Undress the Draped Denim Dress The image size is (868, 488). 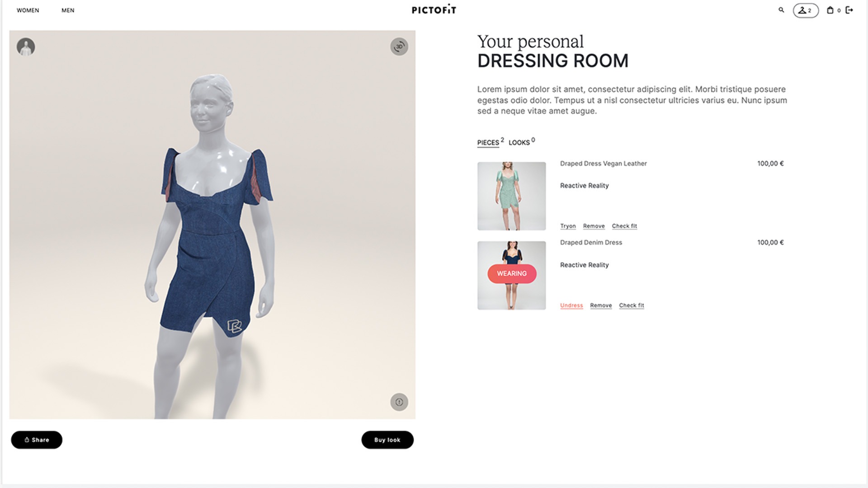click(x=571, y=305)
